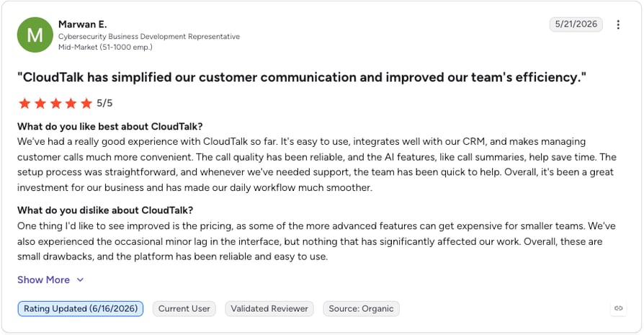Click the Validated Reviewer tag
Screen dimensions: 644x335
tap(269, 309)
